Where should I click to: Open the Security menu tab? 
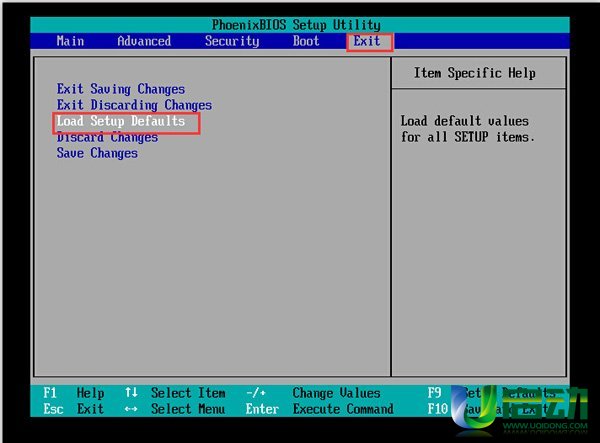232,41
